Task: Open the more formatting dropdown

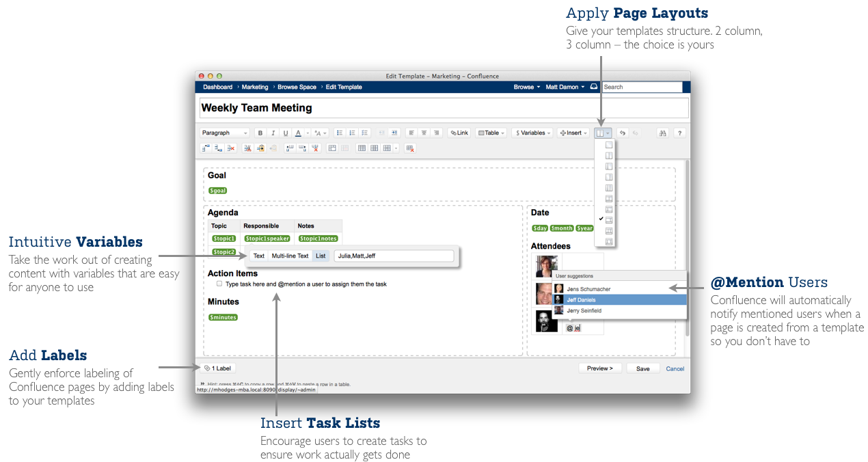Action: point(320,133)
